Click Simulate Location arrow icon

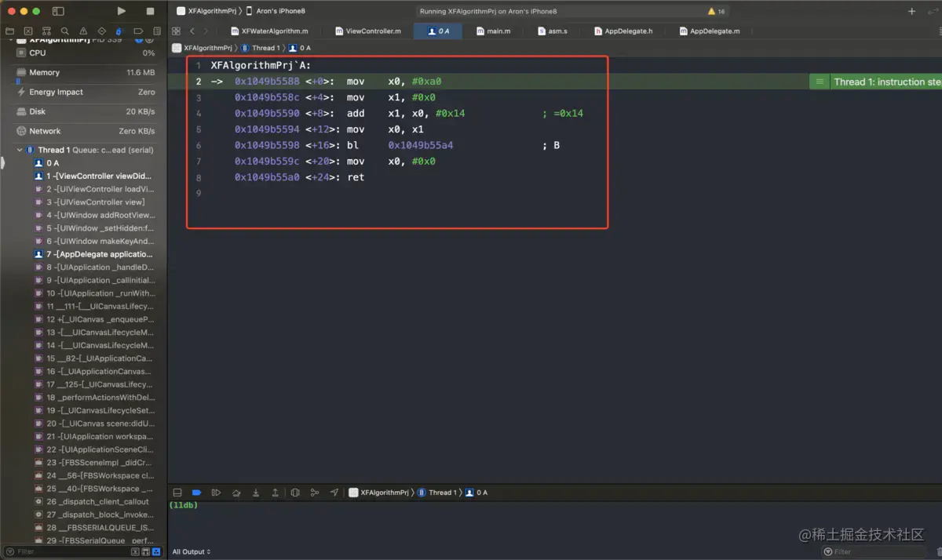[334, 493]
